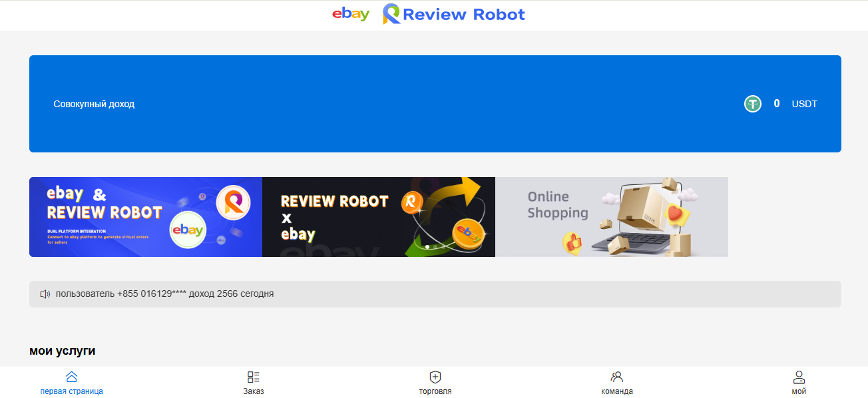868x398 pixels.
Task: Open the торговля shield plus icon
Action: tap(435, 377)
